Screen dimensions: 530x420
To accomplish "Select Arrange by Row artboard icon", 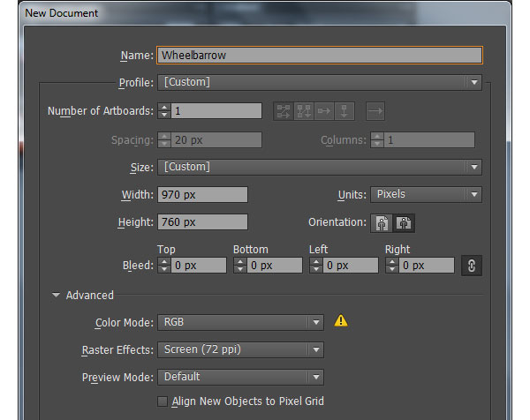I will (324, 111).
